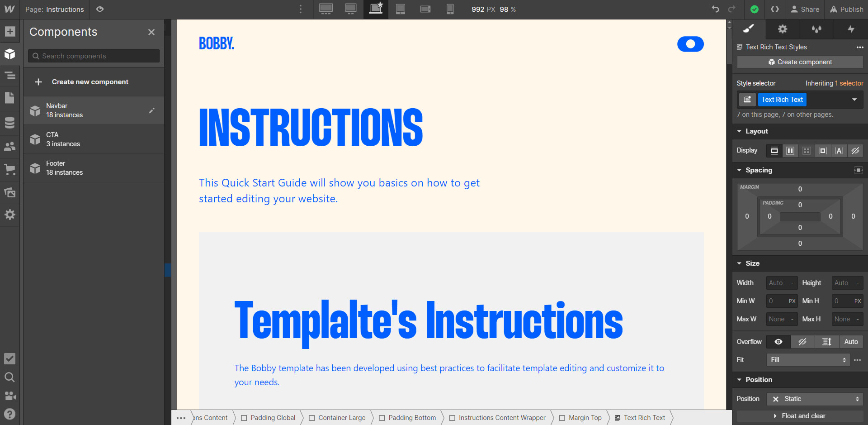Image resolution: width=868 pixels, height=425 pixels.
Task: Select the tablet breakpoint preview
Action: pyautogui.click(x=400, y=9)
